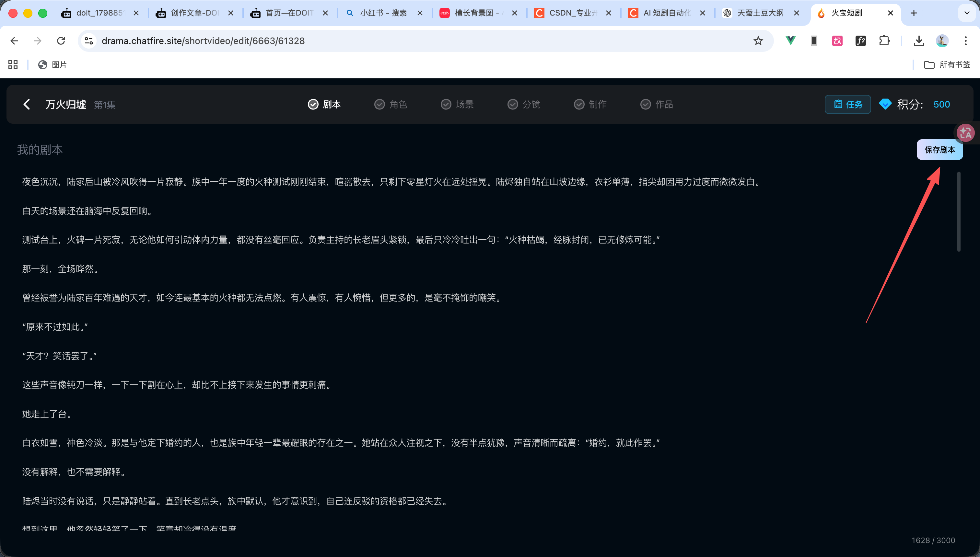
Task: Select the 作品 step in the workflow bar
Action: pos(656,104)
